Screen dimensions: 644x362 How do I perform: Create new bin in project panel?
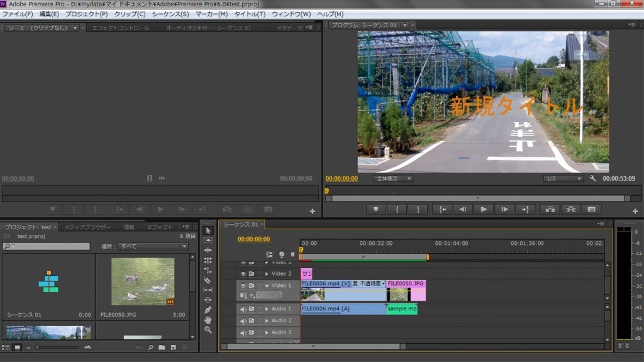coord(162,348)
